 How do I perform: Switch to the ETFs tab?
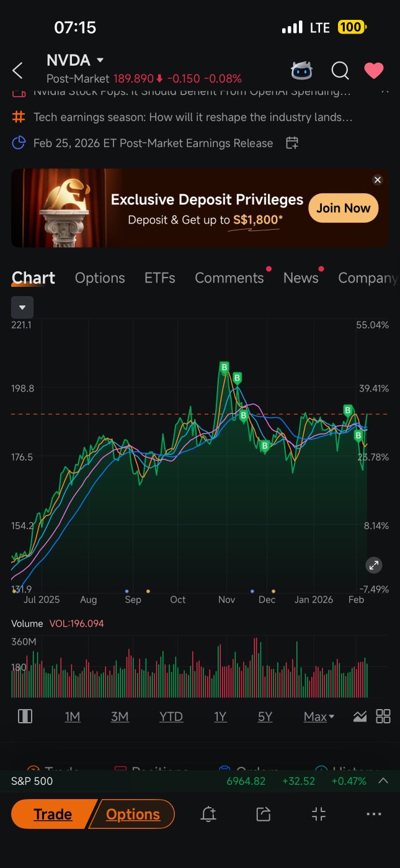[160, 278]
